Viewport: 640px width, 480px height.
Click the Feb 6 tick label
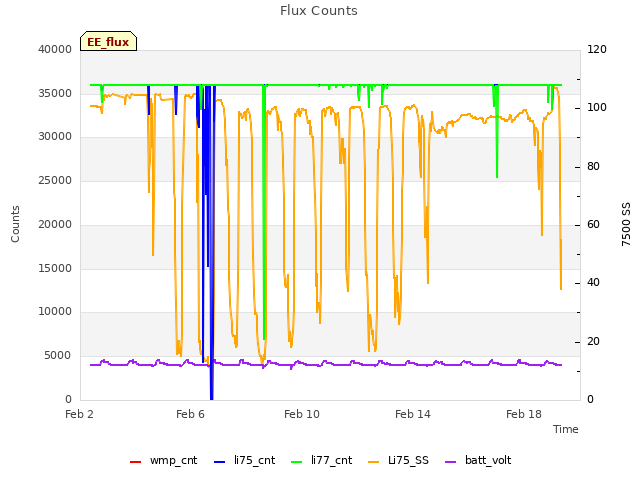point(190,414)
